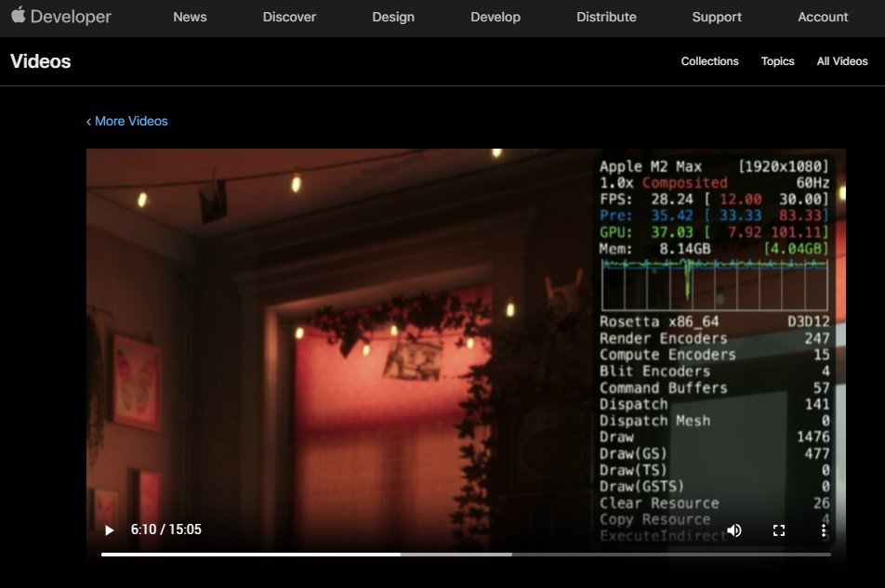The height and width of the screenshot is (588, 885).
Task: Open the News menu
Action: click(x=190, y=17)
